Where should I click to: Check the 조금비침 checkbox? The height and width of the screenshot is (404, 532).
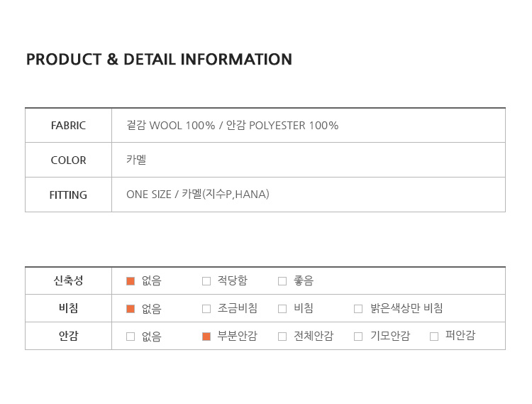pos(206,309)
